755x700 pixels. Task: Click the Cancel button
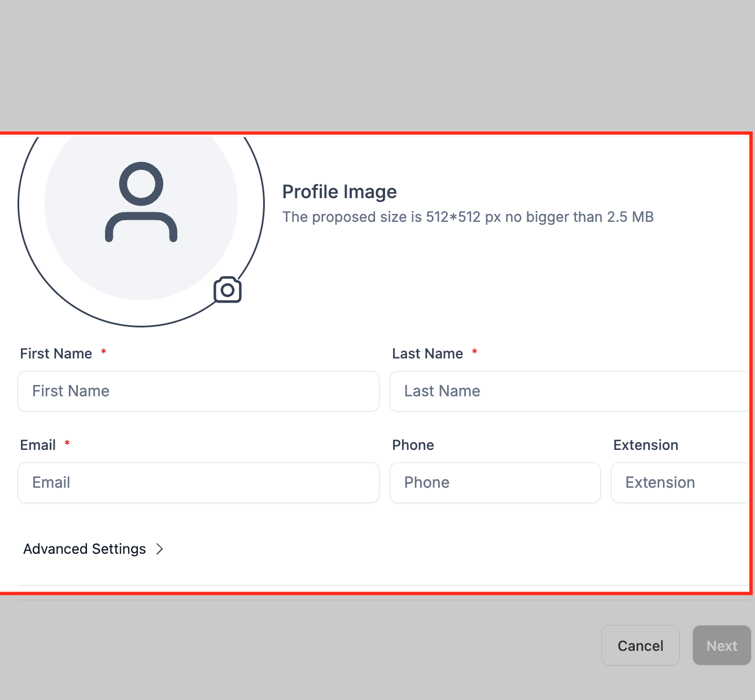[640, 645]
